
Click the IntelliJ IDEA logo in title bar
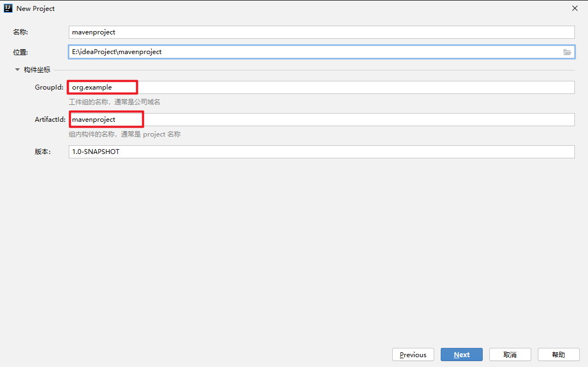8,8
